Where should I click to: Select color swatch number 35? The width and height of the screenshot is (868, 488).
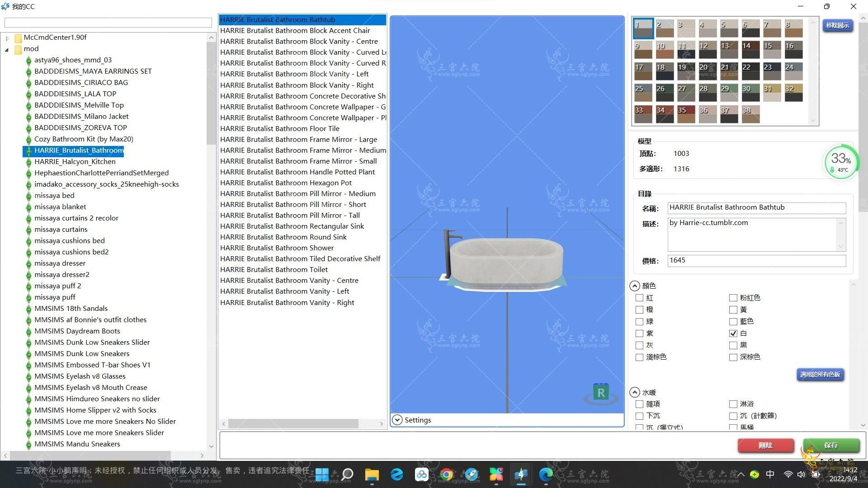click(686, 114)
